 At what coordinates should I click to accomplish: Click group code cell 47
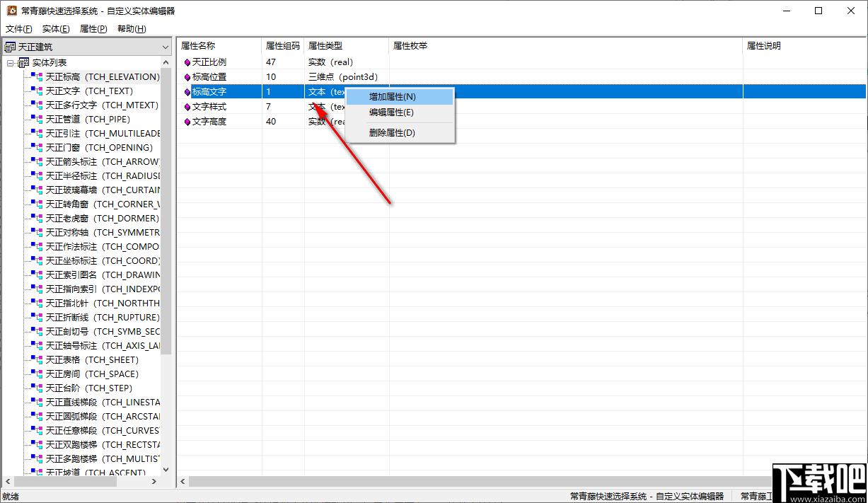coord(283,62)
